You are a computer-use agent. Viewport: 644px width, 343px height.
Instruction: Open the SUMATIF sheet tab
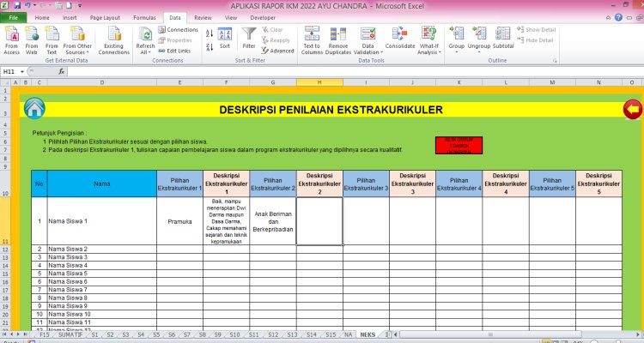70,334
